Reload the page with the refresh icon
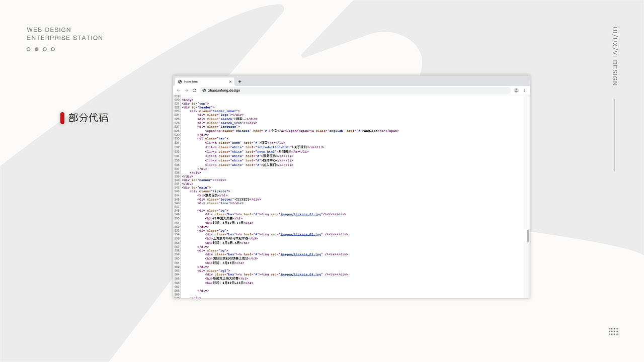644x362 pixels. (x=194, y=90)
